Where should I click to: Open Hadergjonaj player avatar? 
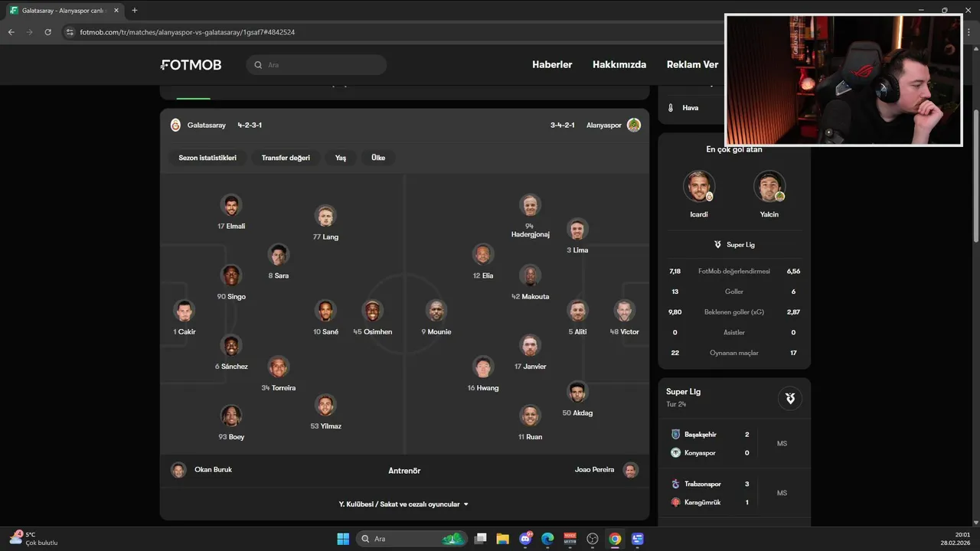point(530,205)
